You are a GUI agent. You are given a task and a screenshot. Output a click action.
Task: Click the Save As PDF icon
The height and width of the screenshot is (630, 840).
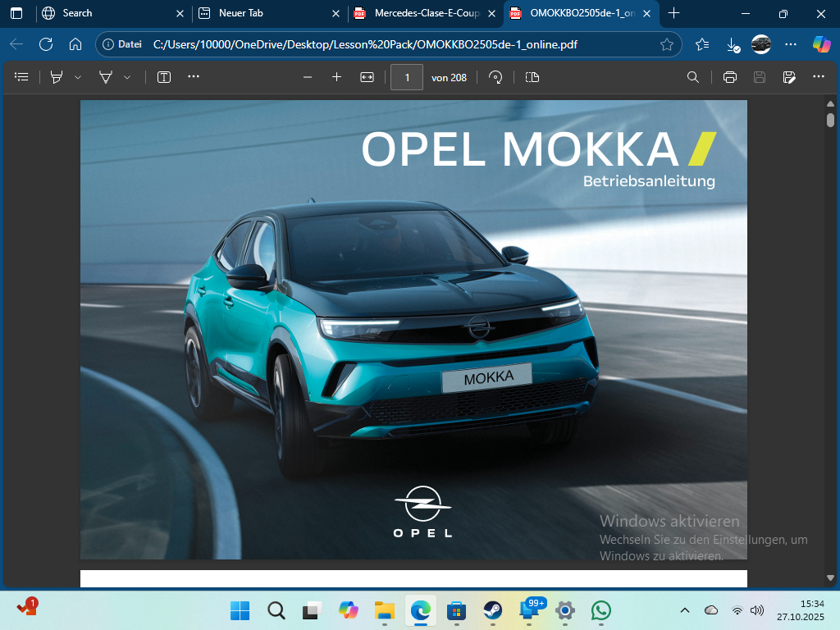point(789,77)
